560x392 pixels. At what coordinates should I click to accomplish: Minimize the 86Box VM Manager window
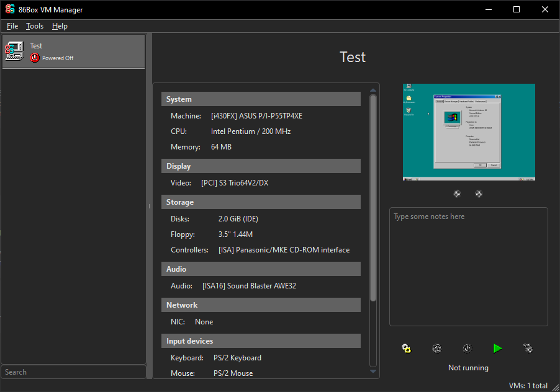(x=489, y=9)
